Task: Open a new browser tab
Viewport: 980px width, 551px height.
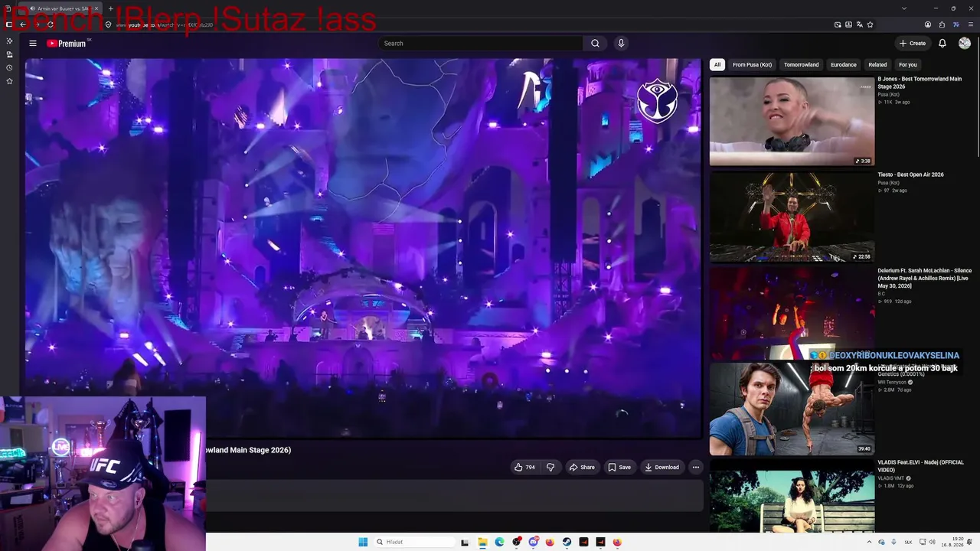Action: click(110, 8)
